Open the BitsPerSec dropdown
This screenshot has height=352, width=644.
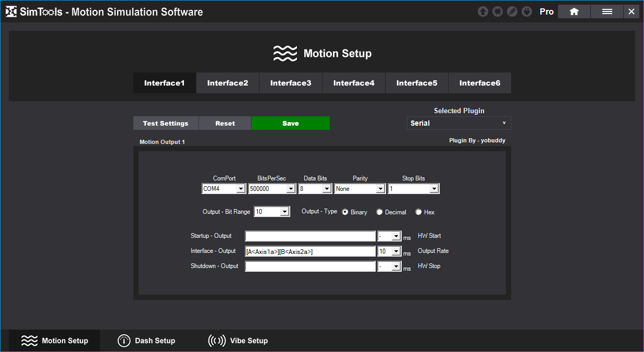[290, 189]
